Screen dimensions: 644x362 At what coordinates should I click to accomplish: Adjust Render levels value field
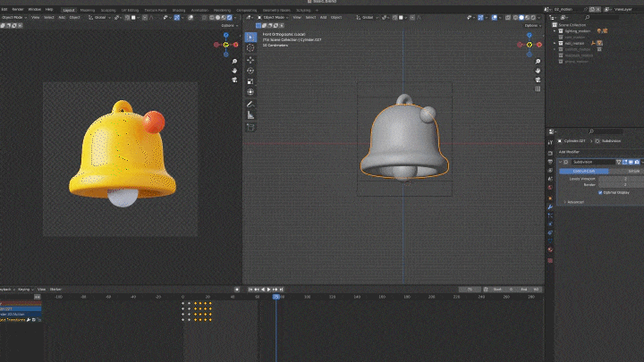(621, 185)
